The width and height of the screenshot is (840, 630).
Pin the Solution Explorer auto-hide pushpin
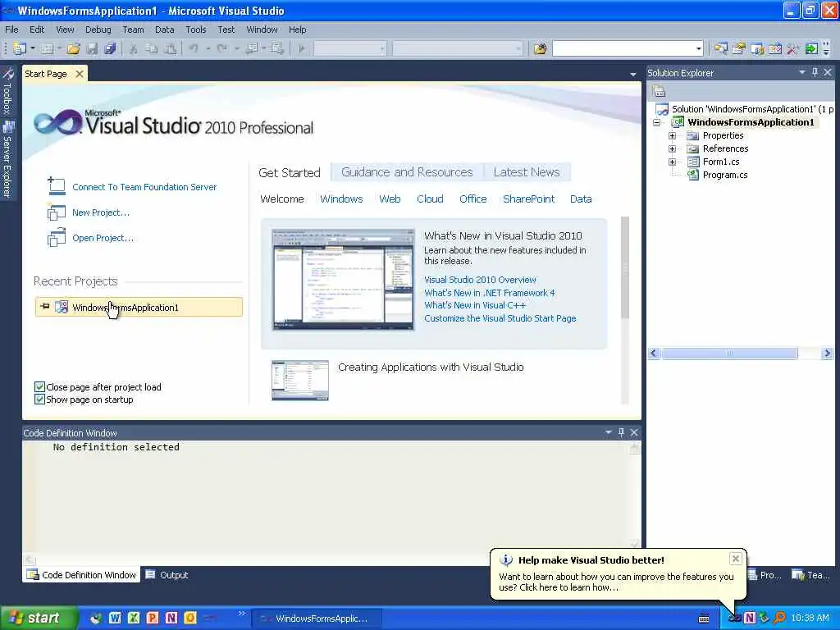815,72
